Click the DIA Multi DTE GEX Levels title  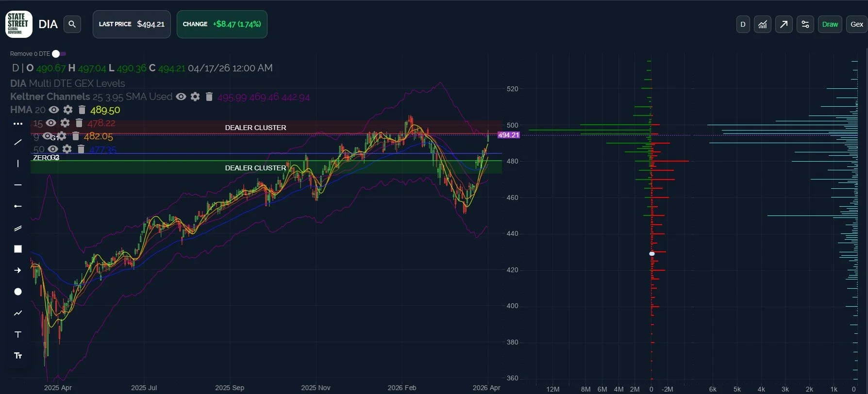coord(67,83)
